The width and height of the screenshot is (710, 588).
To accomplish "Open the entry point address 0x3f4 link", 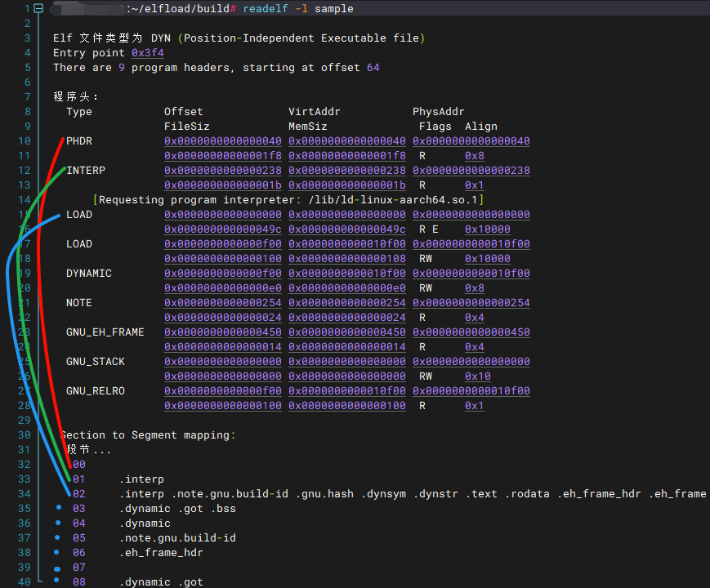I will (147, 53).
